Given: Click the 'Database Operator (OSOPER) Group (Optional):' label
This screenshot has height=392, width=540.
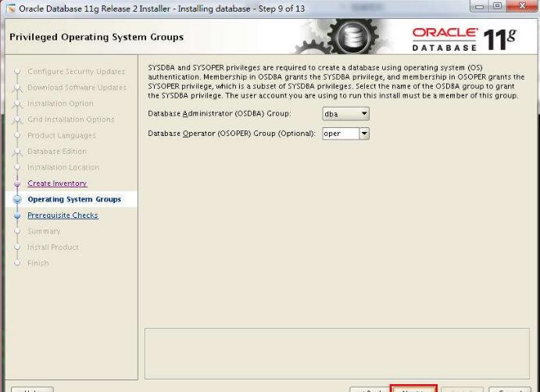Looking at the screenshot, I should 231,134.
